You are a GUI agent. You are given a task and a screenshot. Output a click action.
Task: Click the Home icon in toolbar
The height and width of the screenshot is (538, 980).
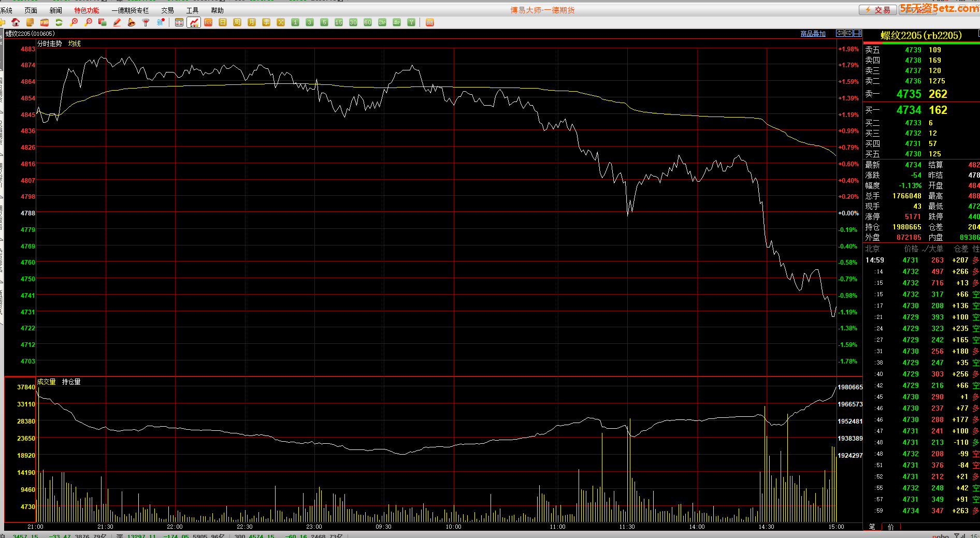(x=16, y=22)
